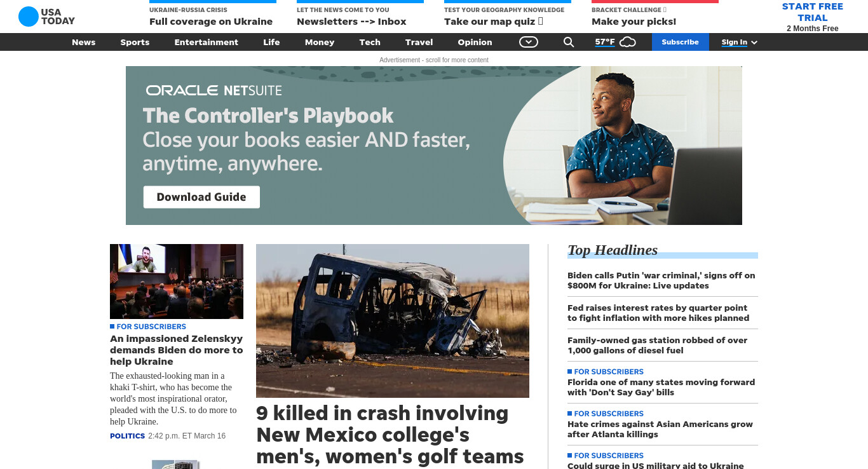The height and width of the screenshot is (469, 868).
Task: Open 9 killed in crash headline
Action: pyautogui.click(x=390, y=435)
